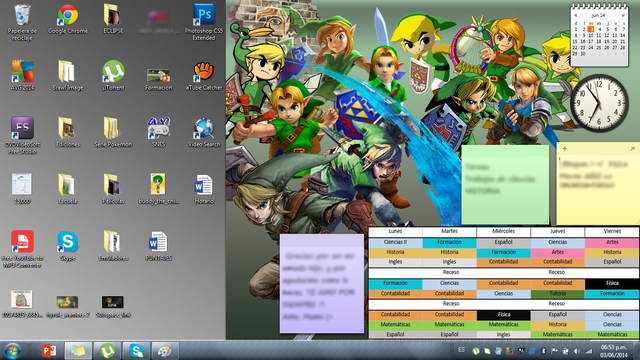Switch to Paint in the taskbar

(x=165, y=351)
